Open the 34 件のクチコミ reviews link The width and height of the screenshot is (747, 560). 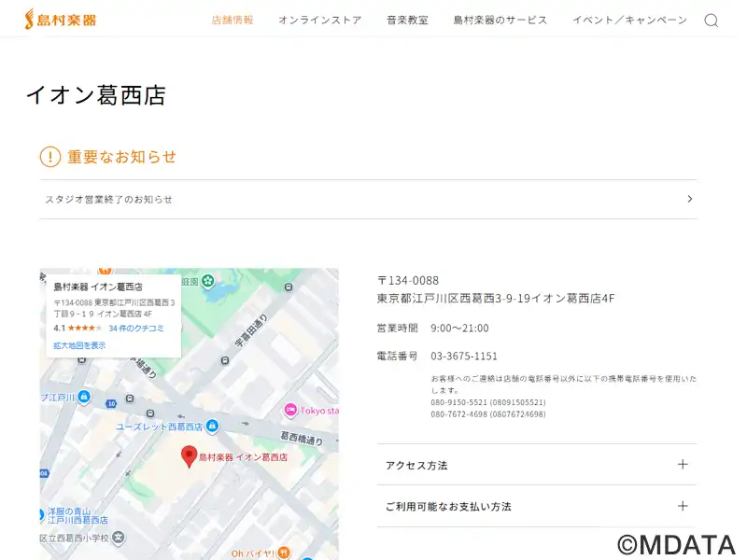pos(135,329)
